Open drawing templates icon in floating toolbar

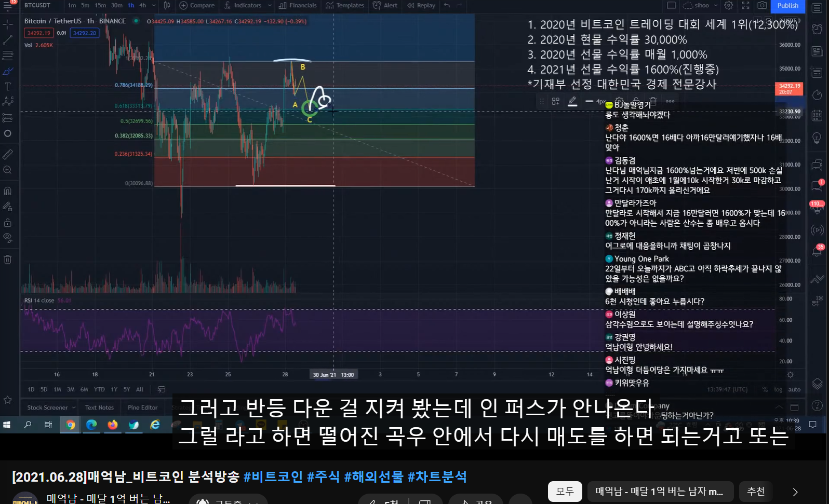[556, 101]
